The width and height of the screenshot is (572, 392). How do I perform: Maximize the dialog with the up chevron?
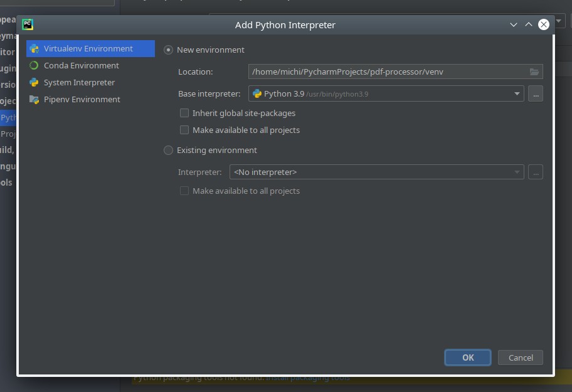click(529, 24)
